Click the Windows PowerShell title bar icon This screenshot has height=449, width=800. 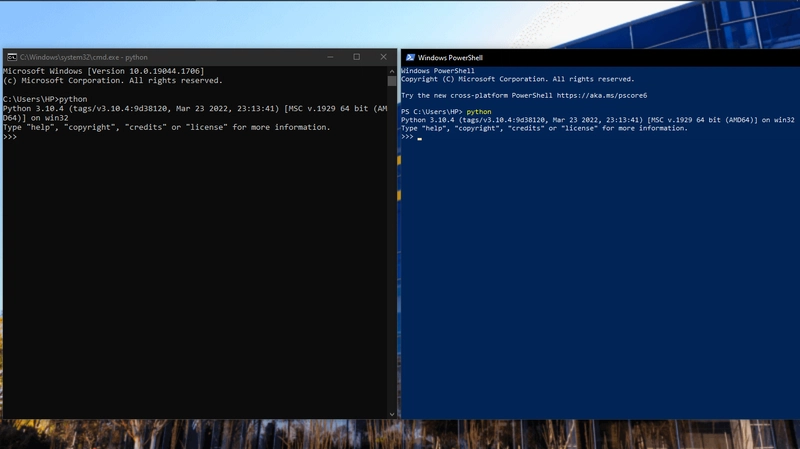coord(410,58)
